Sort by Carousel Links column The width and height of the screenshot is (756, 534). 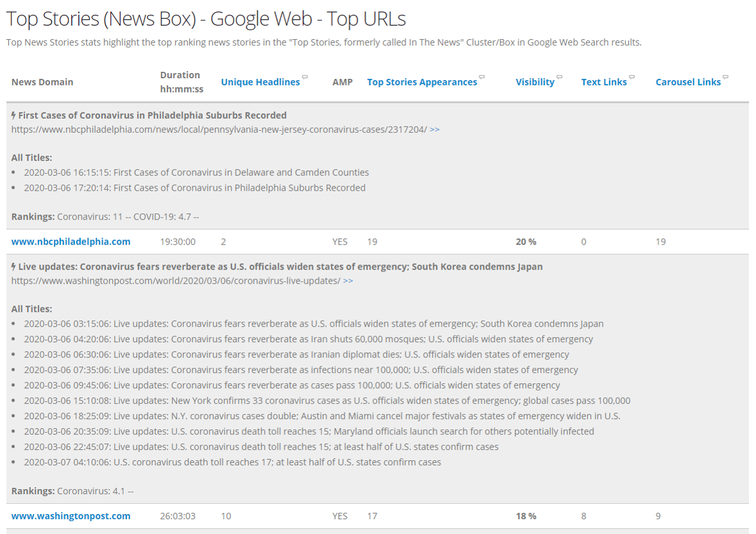[x=688, y=82]
